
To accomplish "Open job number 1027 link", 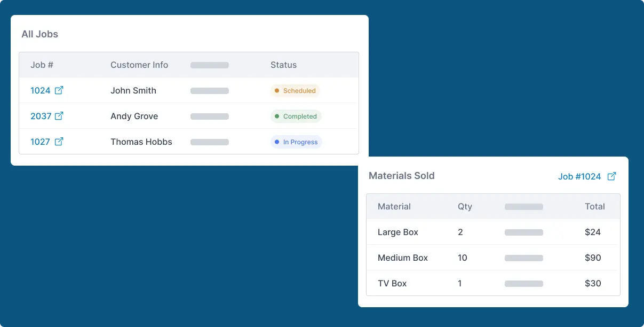I will tap(41, 142).
